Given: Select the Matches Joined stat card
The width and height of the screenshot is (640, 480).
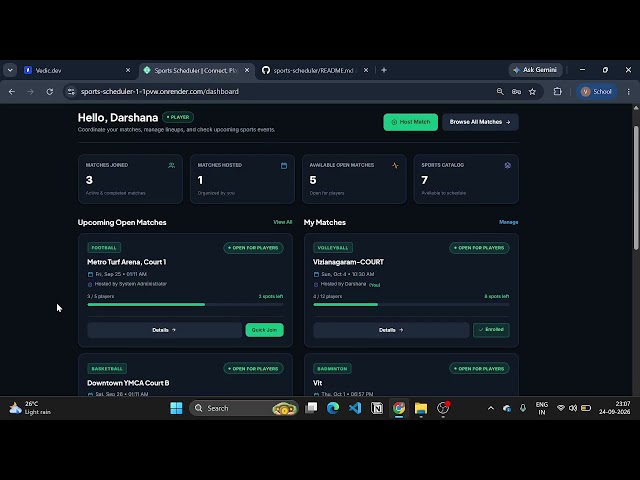Looking at the screenshot, I should click(x=130, y=179).
